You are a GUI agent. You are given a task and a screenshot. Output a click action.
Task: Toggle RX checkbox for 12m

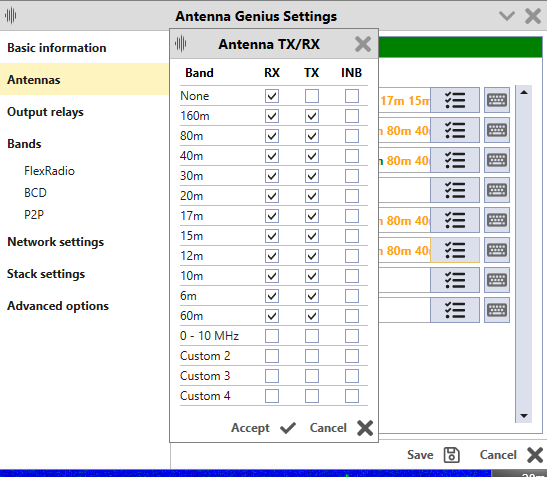[272, 256]
